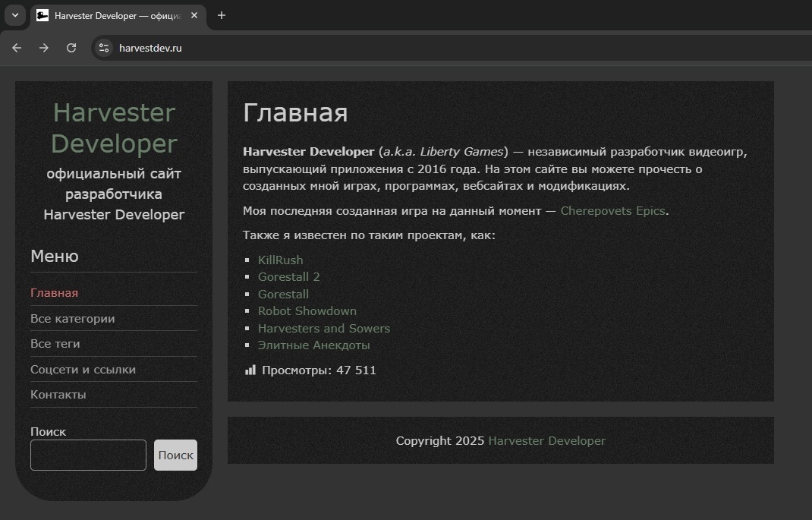Viewport: 812px width, 520px height.
Task: Open site information icon in address bar
Action: (x=103, y=48)
